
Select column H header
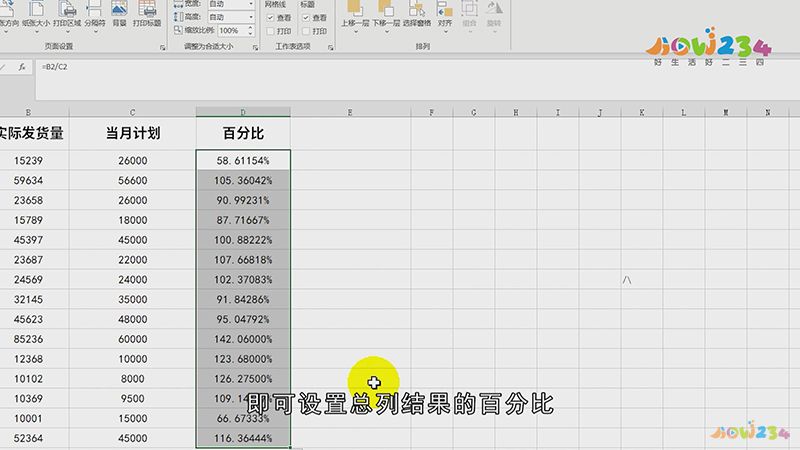coord(516,112)
